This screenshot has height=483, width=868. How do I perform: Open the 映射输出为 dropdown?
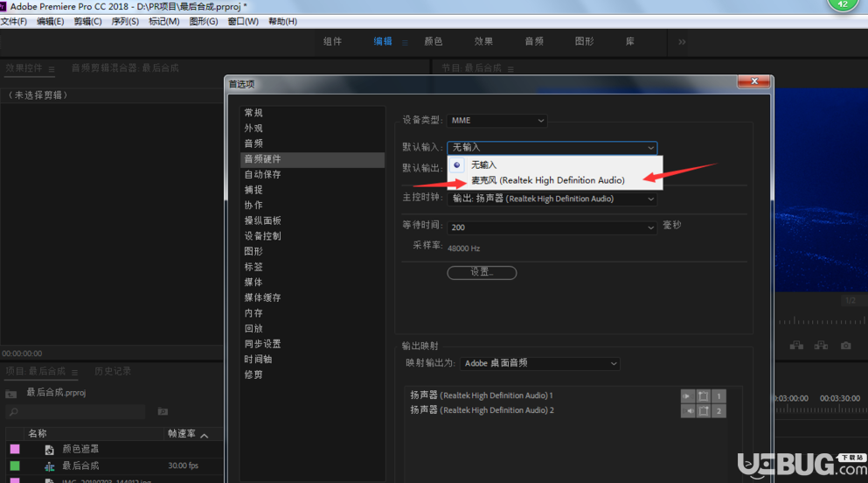point(539,363)
